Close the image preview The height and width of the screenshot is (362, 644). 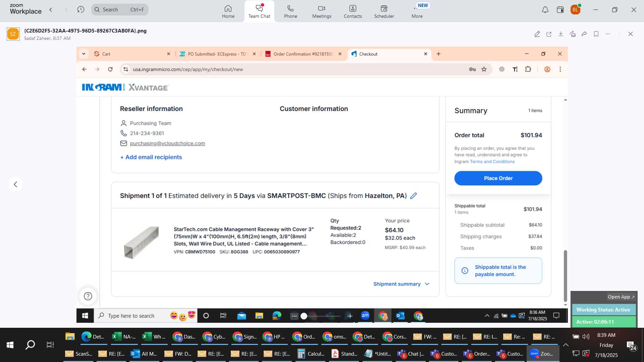click(x=631, y=34)
